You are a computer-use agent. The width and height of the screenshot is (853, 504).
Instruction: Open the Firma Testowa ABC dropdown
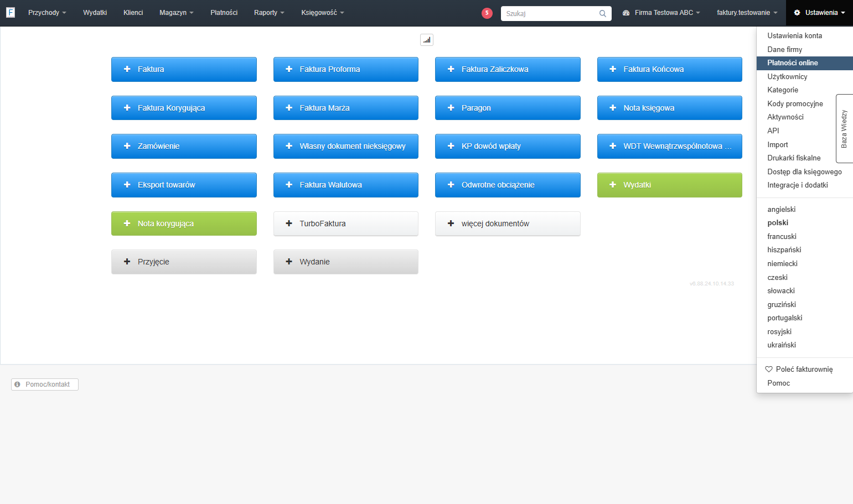tap(661, 13)
